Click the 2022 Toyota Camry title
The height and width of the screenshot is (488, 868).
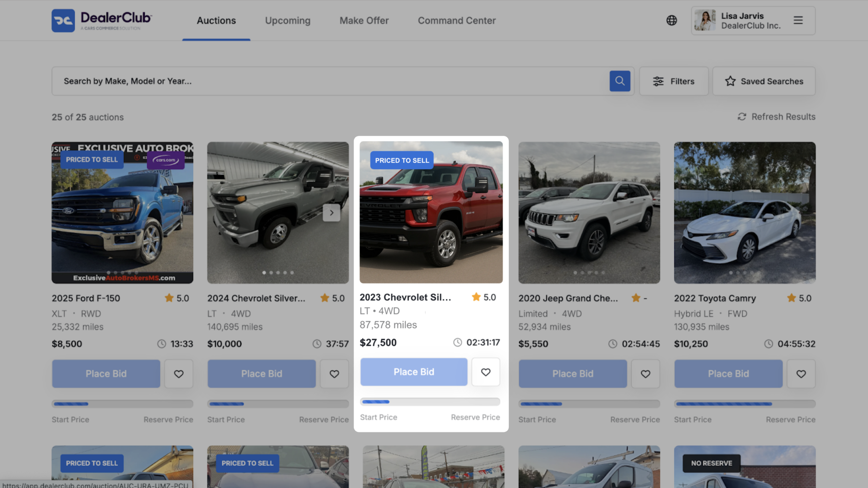[x=715, y=298]
